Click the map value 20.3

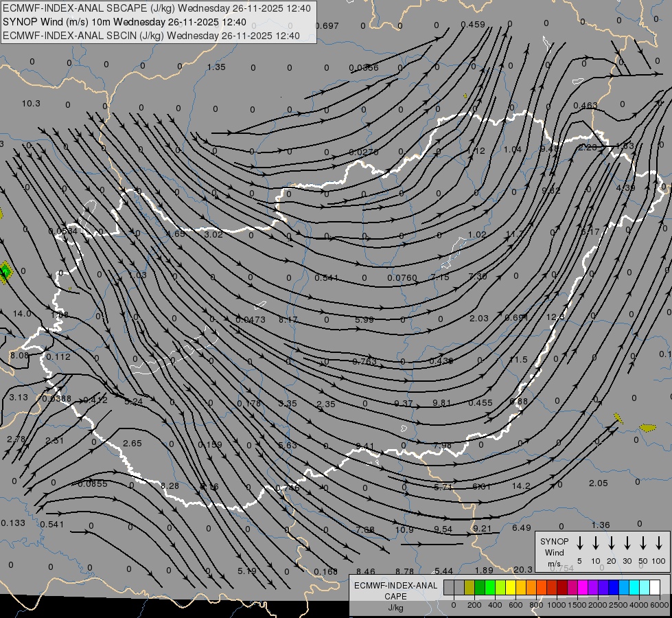coord(523,569)
